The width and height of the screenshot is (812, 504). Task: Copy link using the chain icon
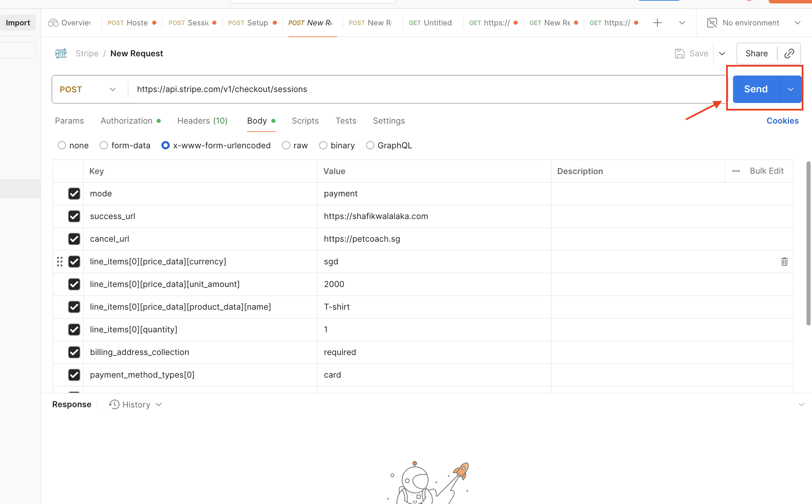pyautogui.click(x=789, y=54)
